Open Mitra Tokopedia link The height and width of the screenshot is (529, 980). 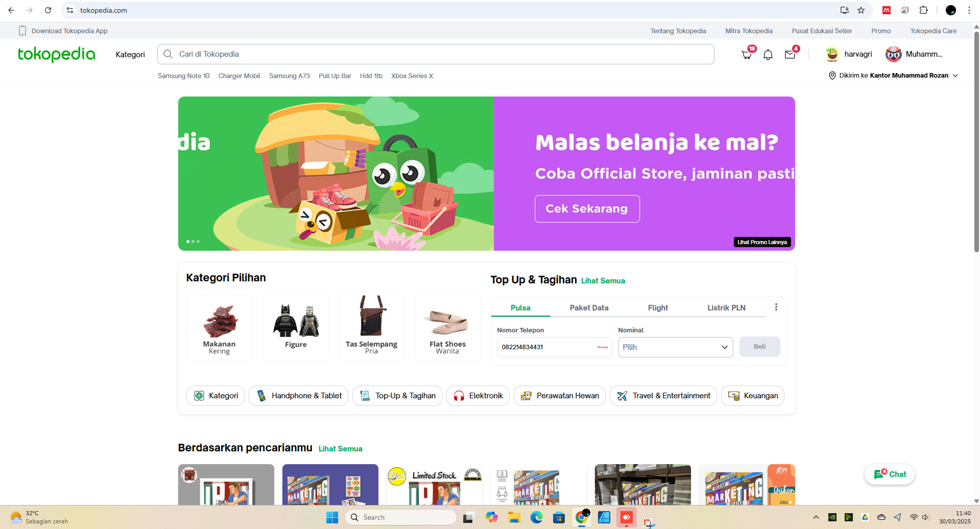tap(749, 31)
